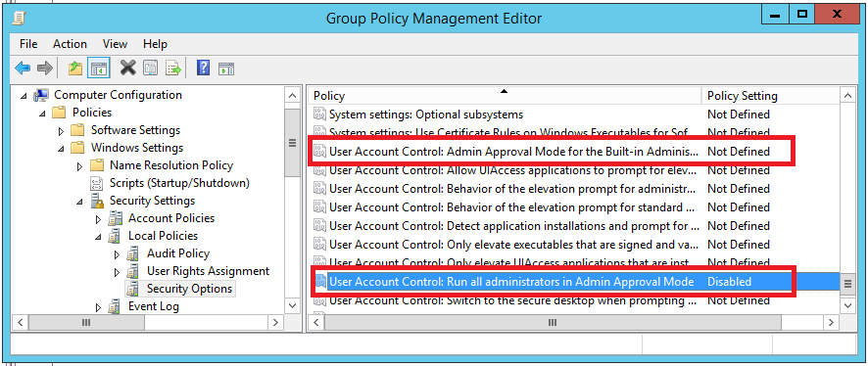Expand the Software Settings node
The image size is (868, 366).
[x=61, y=131]
